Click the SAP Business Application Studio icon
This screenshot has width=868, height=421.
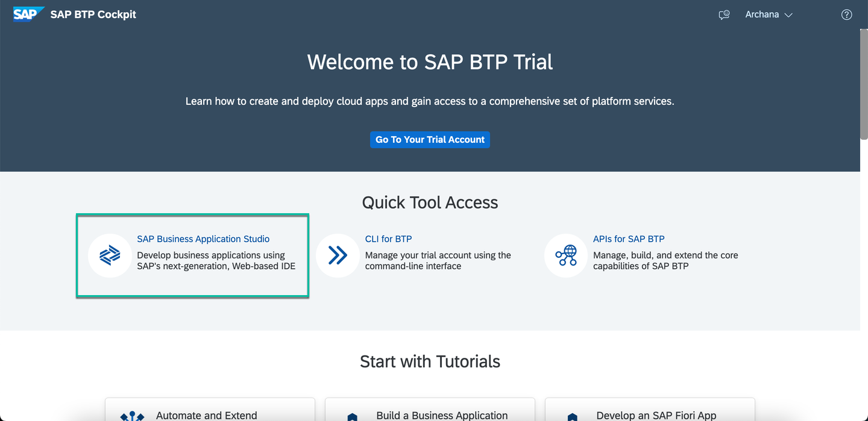coord(110,255)
